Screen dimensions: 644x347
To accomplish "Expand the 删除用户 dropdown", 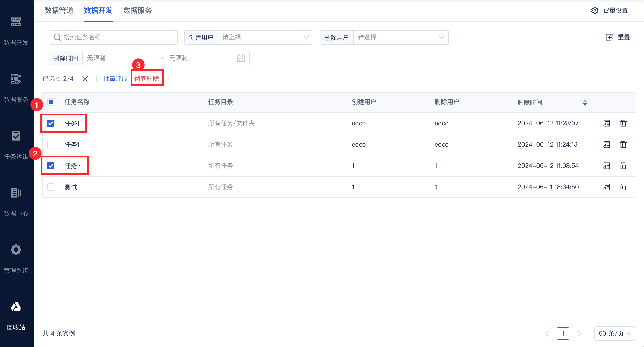I will click(x=401, y=37).
